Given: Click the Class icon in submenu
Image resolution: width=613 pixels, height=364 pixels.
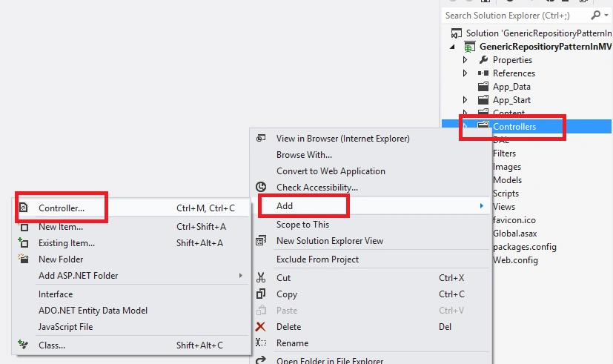Looking at the screenshot, I should pyautogui.click(x=23, y=345).
